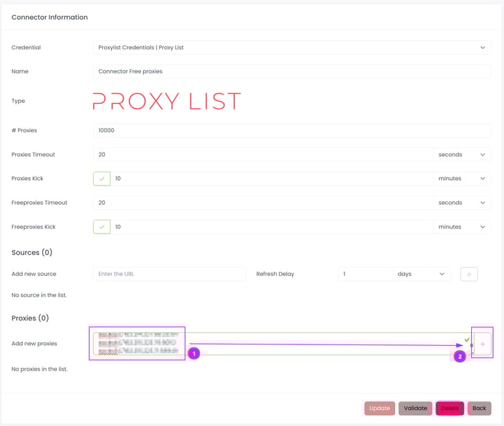Screen dimensions: 504x426
Task: Click the Enter the URL source field
Action: coord(169,274)
